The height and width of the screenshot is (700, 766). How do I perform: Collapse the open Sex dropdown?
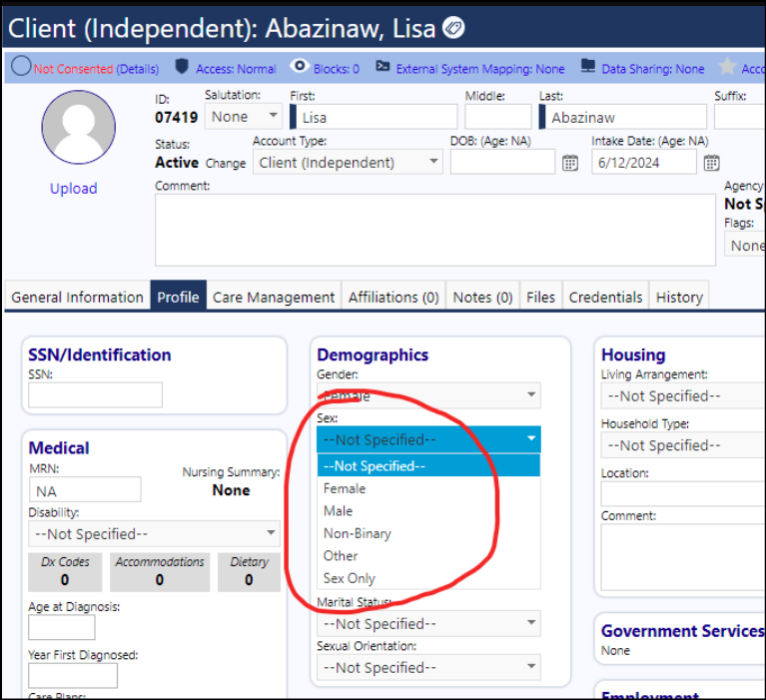point(428,439)
